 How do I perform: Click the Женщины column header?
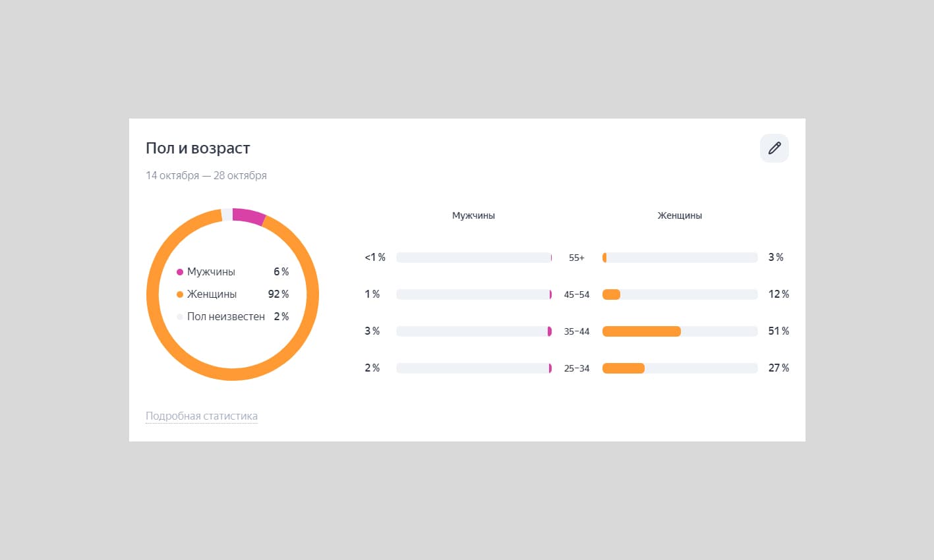pos(680,215)
